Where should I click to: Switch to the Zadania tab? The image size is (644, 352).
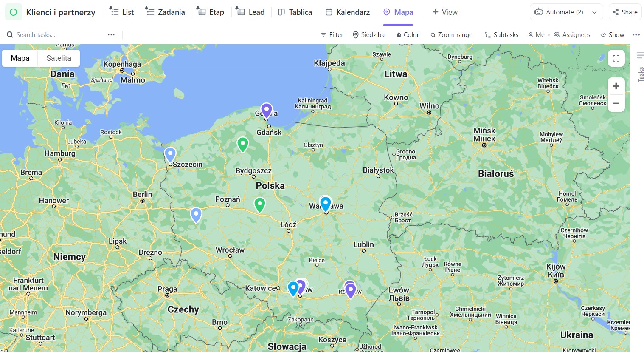pos(165,12)
